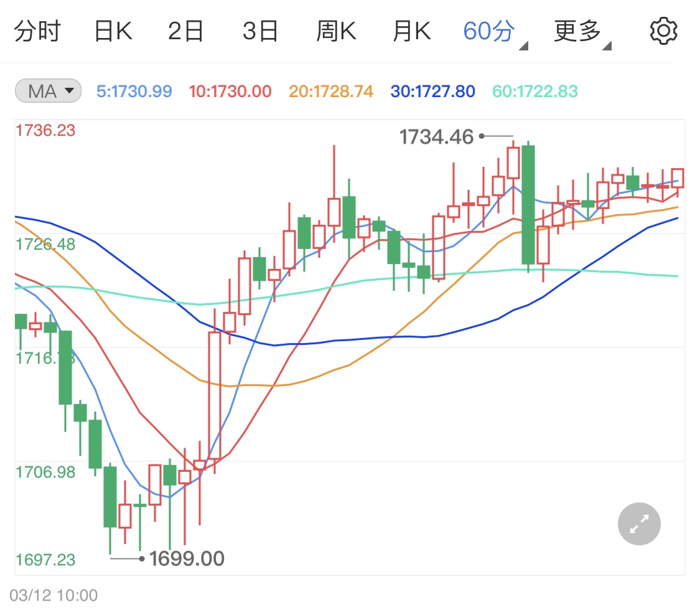Click the date label 03/12 10:00
The image size is (700, 612).
(54, 595)
